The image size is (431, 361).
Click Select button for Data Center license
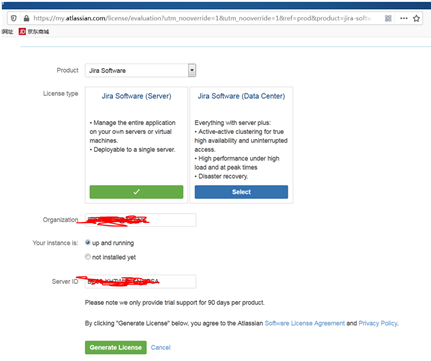coord(241,192)
